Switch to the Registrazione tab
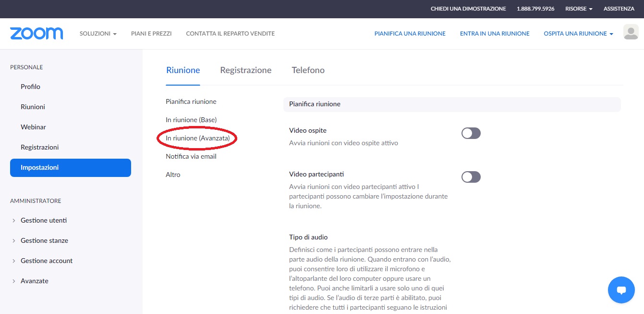 pos(245,70)
